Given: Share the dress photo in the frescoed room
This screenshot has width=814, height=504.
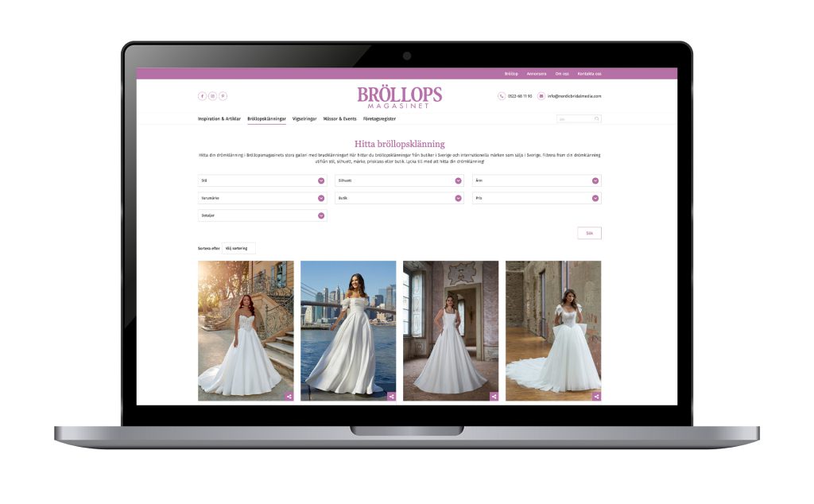Looking at the screenshot, I should (494, 397).
